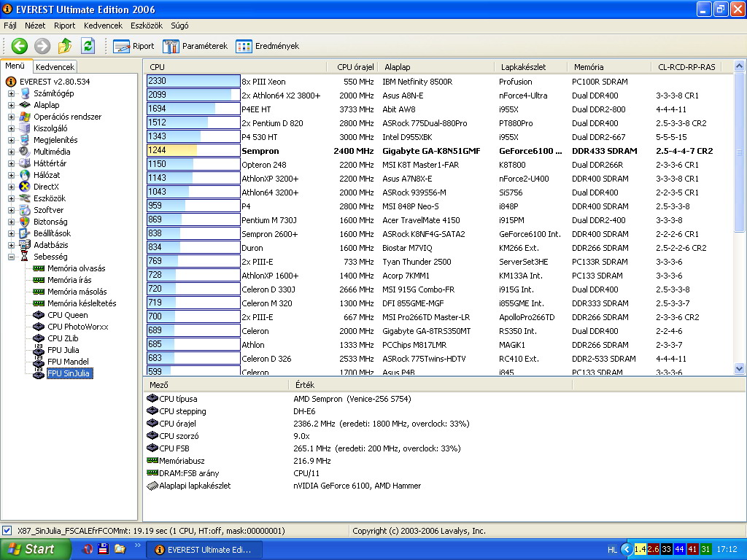Click the Szoftver icon in the tree
The height and width of the screenshot is (560, 747).
25,210
